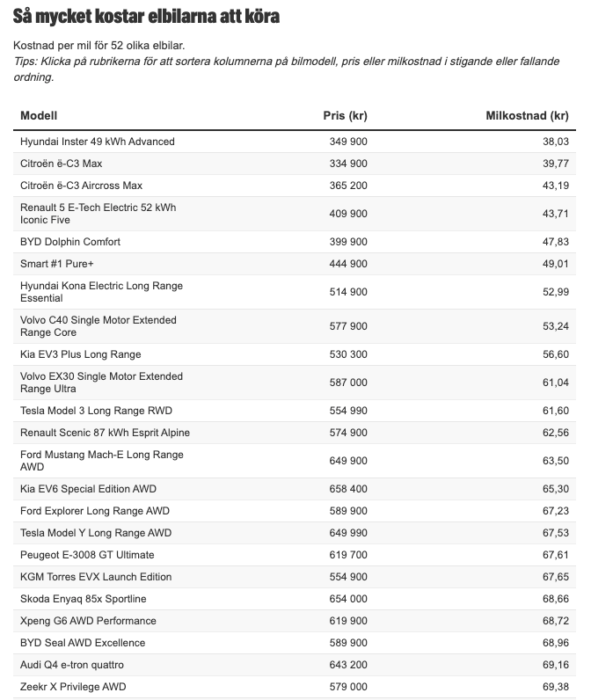Click the Peugeot E-3008 GT Ultimate row
The width and height of the screenshot is (591, 700).
tap(87, 555)
